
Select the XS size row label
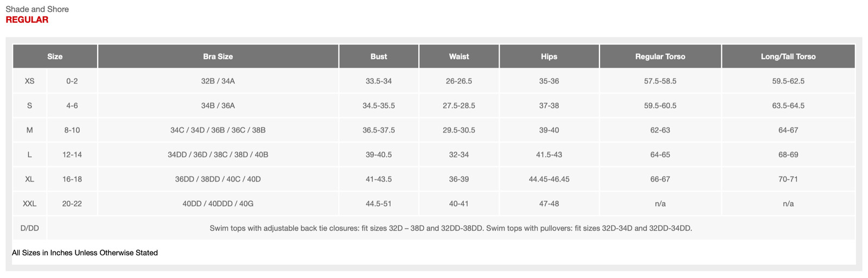[x=30, y=81]
